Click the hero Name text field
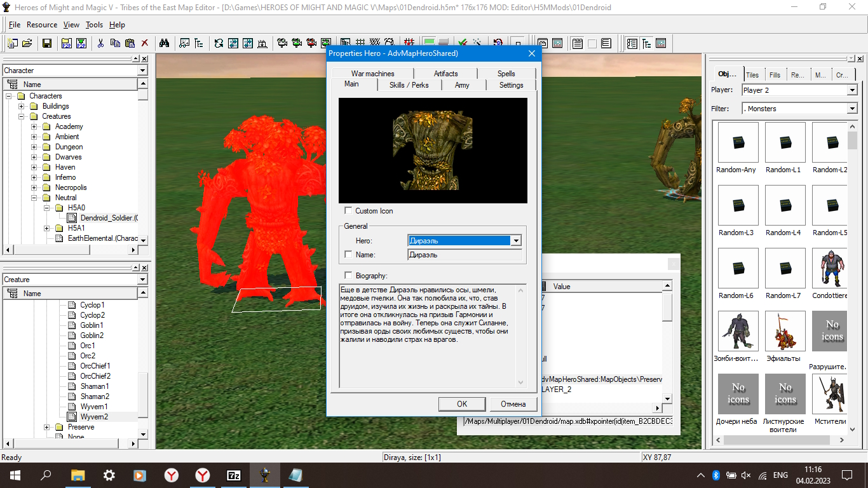 [x=465, y=255]
